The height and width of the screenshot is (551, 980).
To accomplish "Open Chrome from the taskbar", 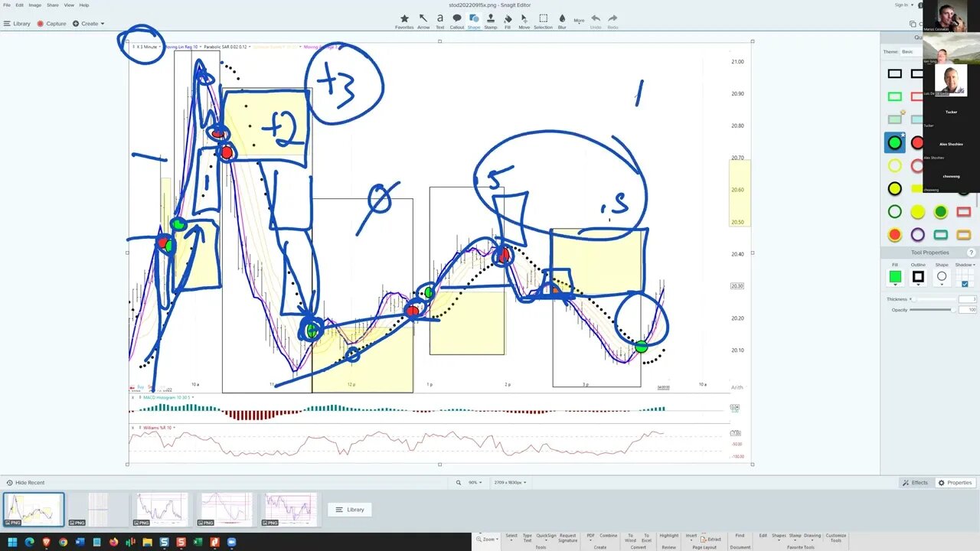I will coord(63,542).
